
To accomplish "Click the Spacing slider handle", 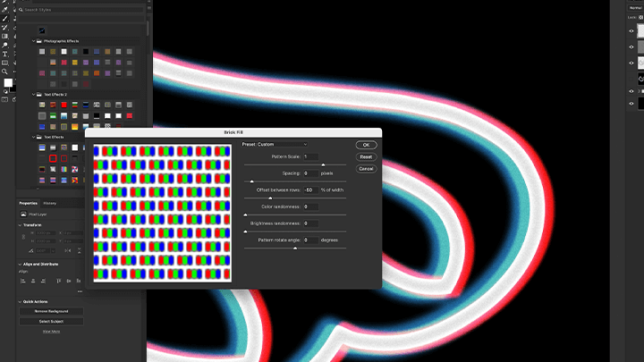I will tap(251, 181).
